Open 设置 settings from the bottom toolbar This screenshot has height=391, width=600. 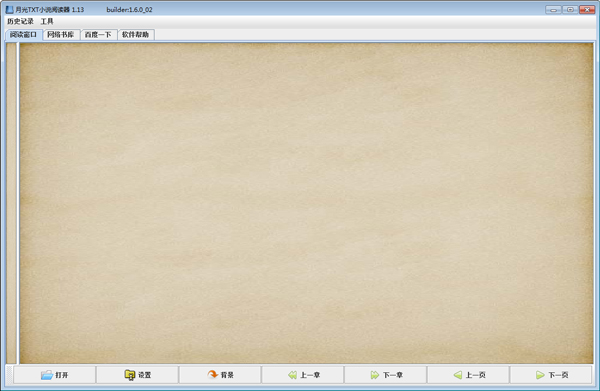click(x=137, y=375)
